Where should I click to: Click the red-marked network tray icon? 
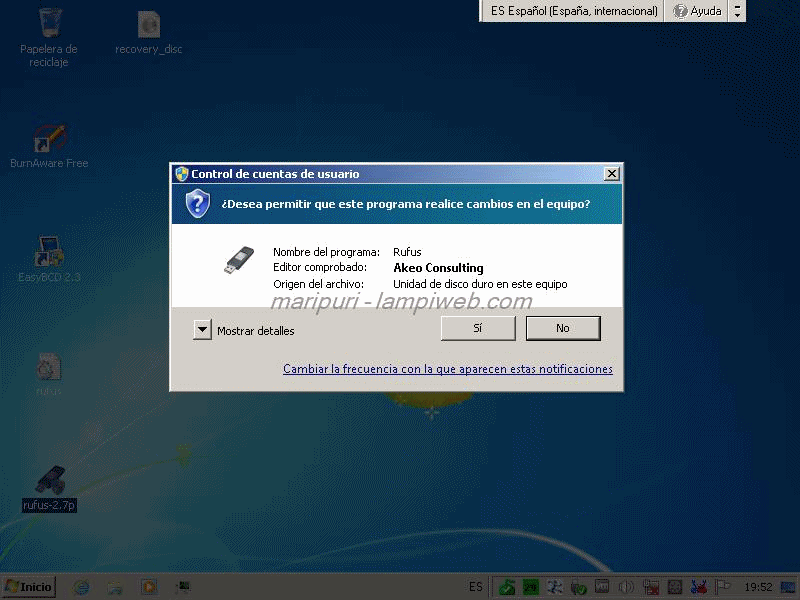click(650, 587)
